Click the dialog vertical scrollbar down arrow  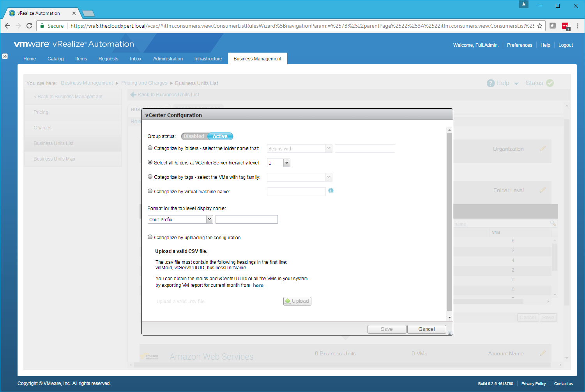tap(449, 317)
